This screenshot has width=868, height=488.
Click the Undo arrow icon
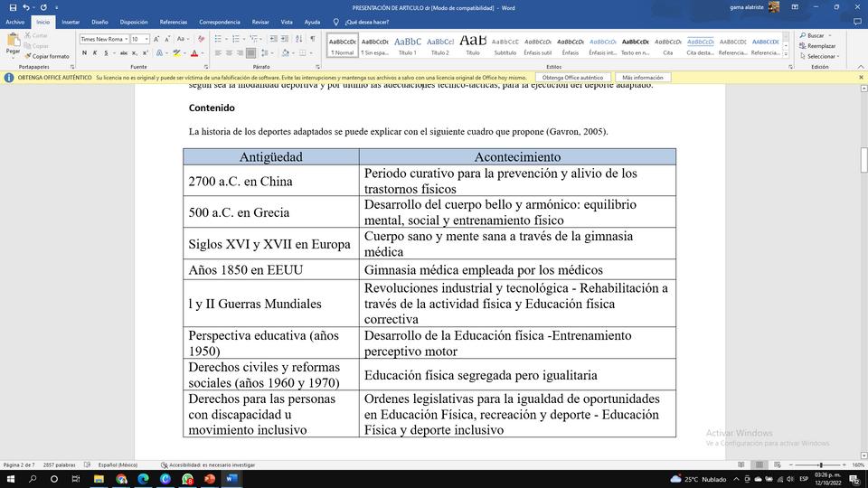[25, 8]
